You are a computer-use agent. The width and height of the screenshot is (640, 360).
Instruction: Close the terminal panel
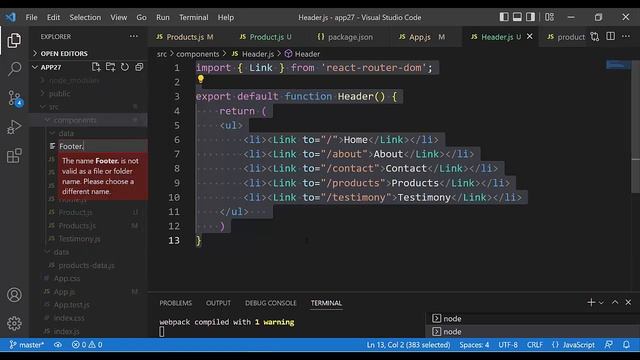pos(628,302)
